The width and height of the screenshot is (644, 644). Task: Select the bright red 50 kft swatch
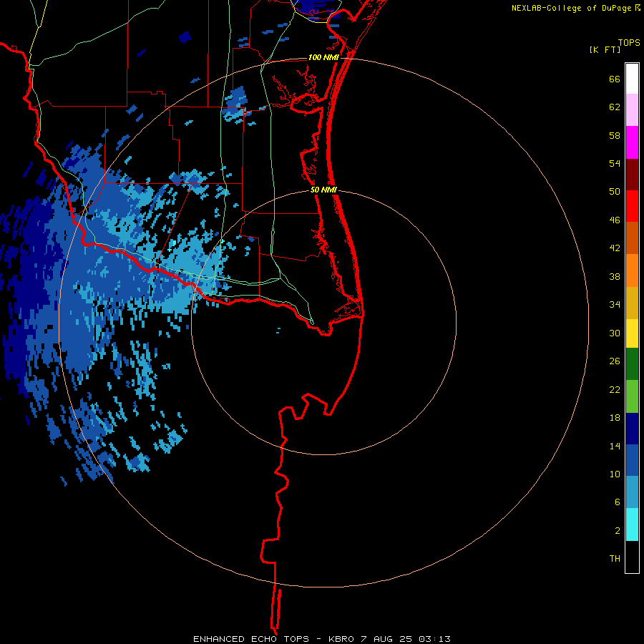click(632, 206)
